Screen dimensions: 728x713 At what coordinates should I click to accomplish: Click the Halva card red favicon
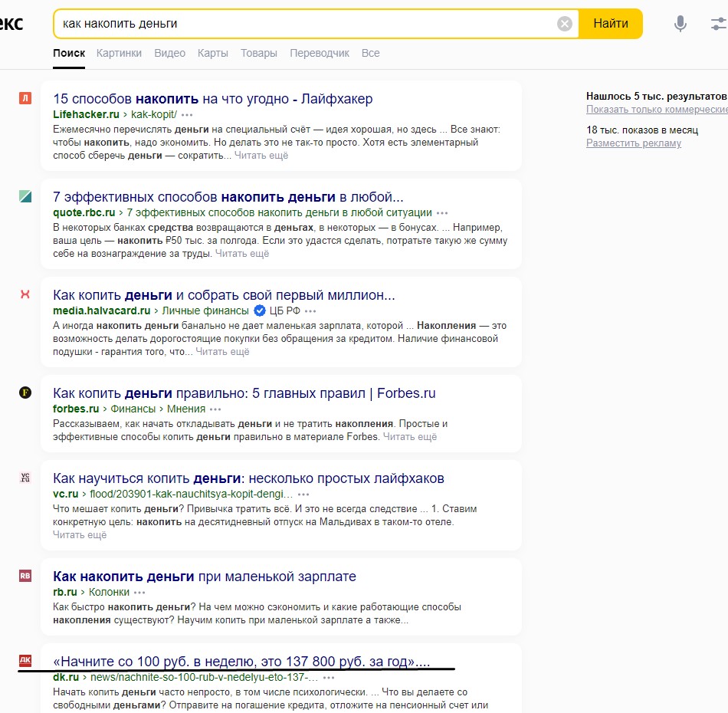[x=25, y=294]
